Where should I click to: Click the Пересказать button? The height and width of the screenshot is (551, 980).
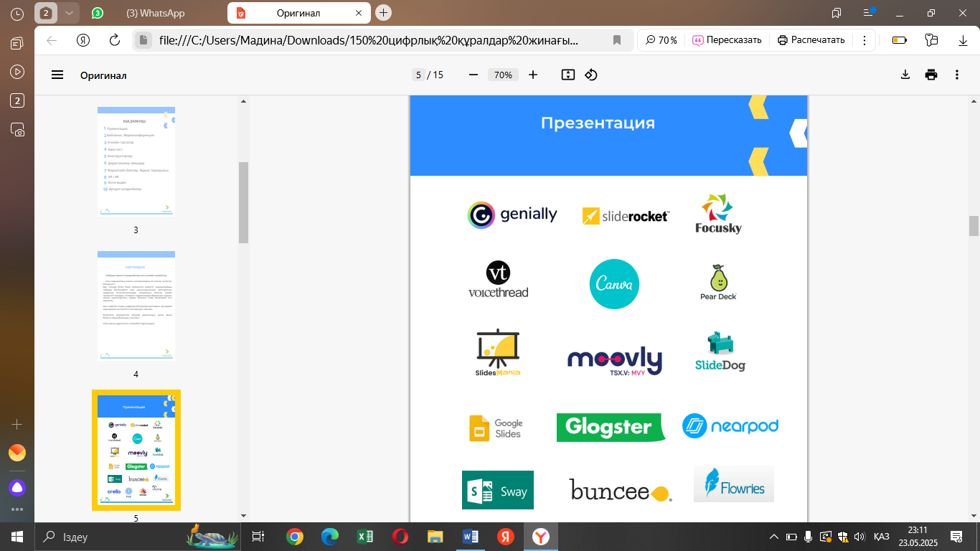726,40
